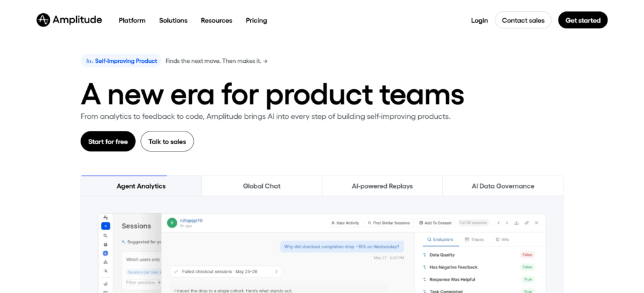Go to the home icon in the sidebar
The image size is (644, 293).
coord(106,244)
